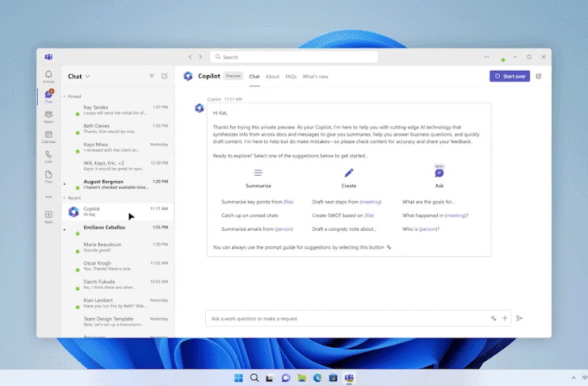Go back with the left arrow
The image size is (588, 386).
click(x=190, y=57)
